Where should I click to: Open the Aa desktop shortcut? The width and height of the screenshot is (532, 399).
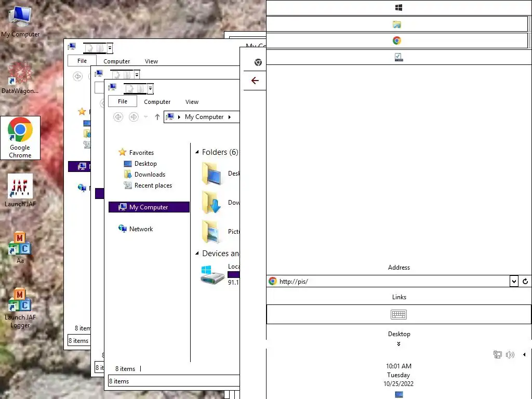[20, 248]
